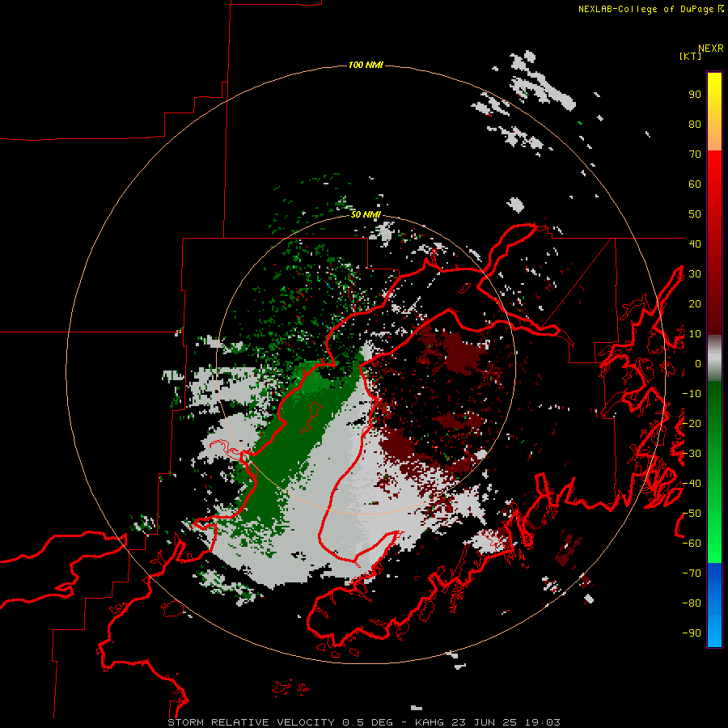Click the 100 NMI range ring label
The width and height of the screenshot is (728, 728).
click(x=366, y=65)
